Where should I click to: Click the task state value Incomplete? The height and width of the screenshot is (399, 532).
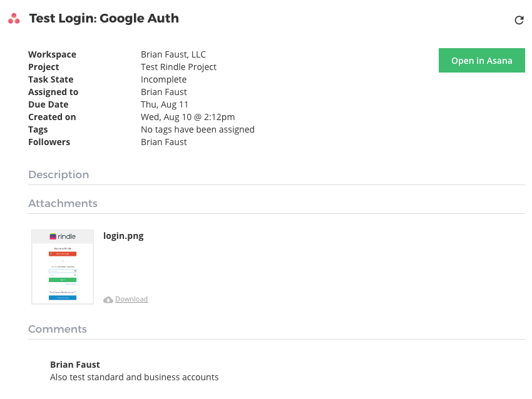163,79
